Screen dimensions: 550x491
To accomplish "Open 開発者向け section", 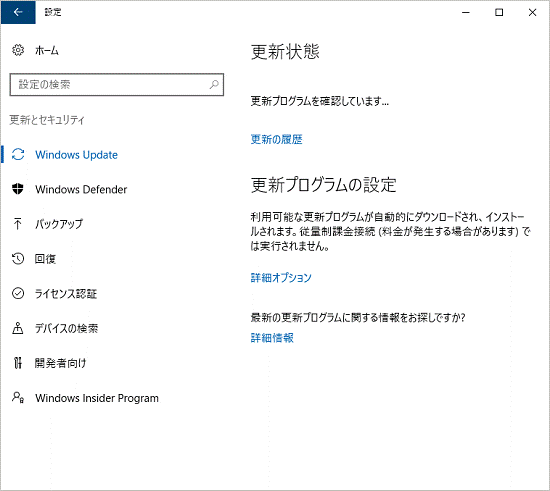I will click(60, 363).
